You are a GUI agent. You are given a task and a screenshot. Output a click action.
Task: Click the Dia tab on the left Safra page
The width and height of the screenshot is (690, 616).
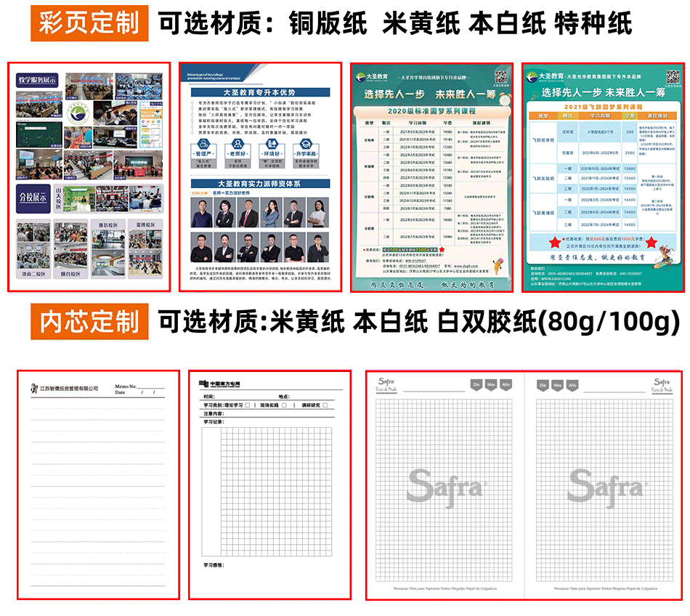(x=476, y=385)
